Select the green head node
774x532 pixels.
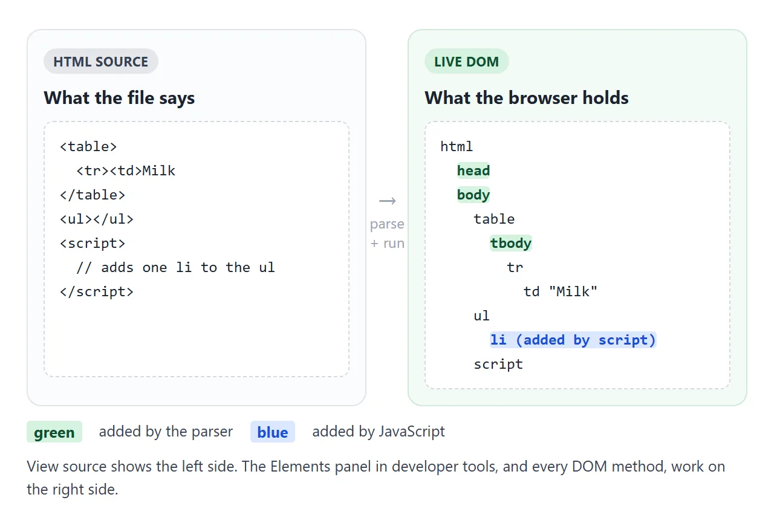[473, 171]
